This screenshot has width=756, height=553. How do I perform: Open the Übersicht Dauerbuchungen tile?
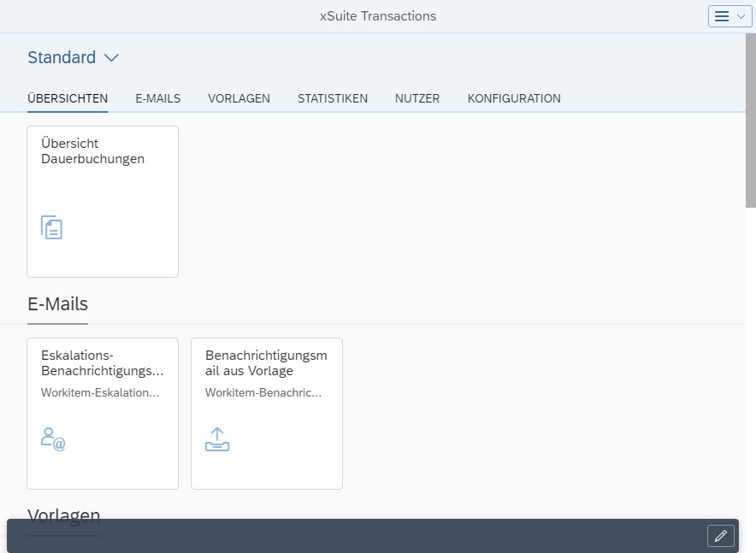coord(103,201)
